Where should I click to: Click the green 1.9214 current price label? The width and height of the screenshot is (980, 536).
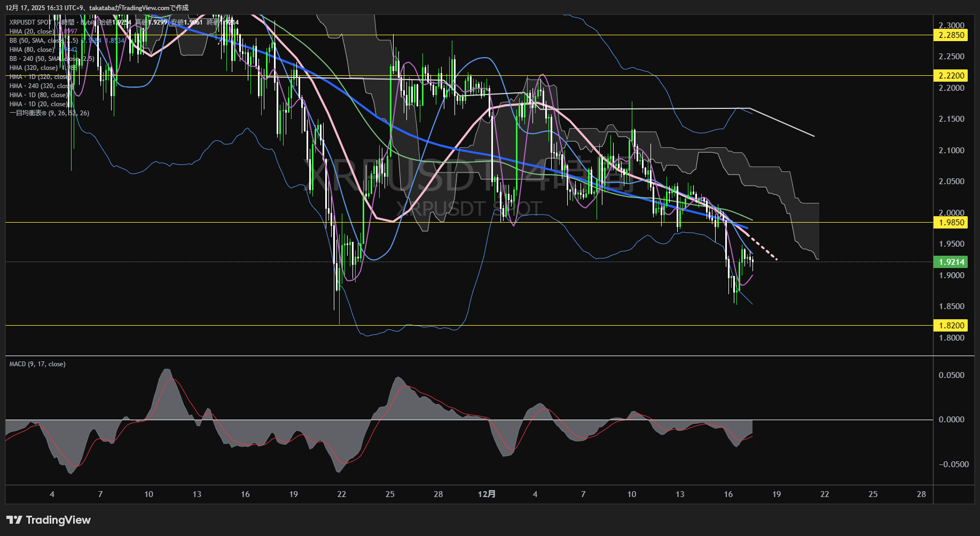(x=951, y=262)
